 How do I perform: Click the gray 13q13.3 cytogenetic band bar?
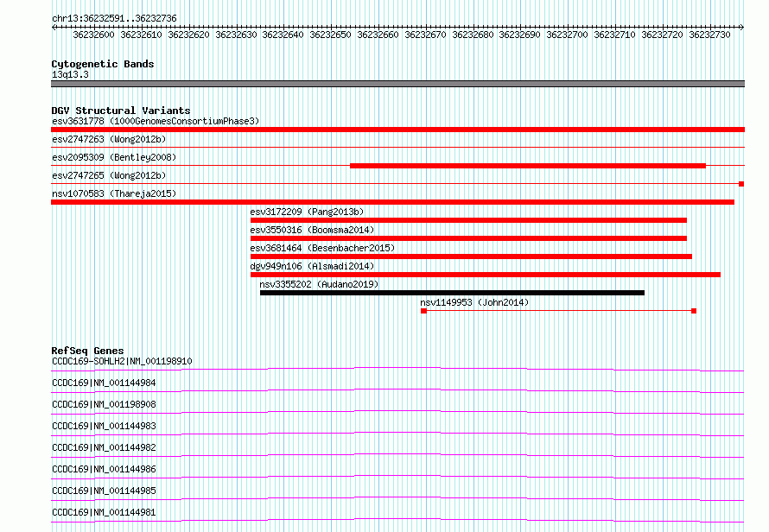397,84
